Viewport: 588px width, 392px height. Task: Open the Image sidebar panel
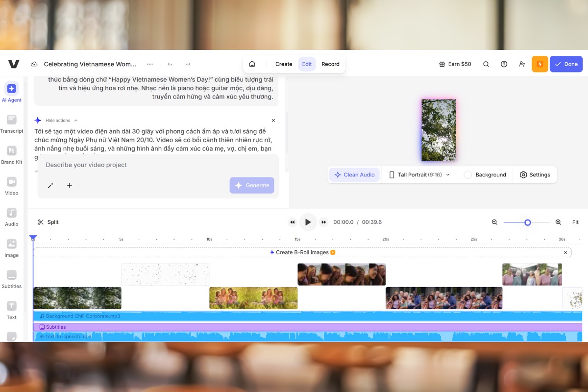(12, 248)
